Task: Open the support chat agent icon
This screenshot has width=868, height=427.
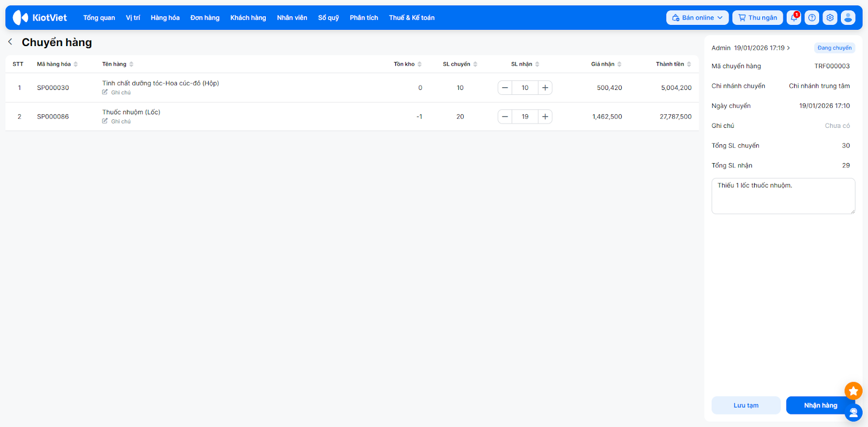Action: 853,413
